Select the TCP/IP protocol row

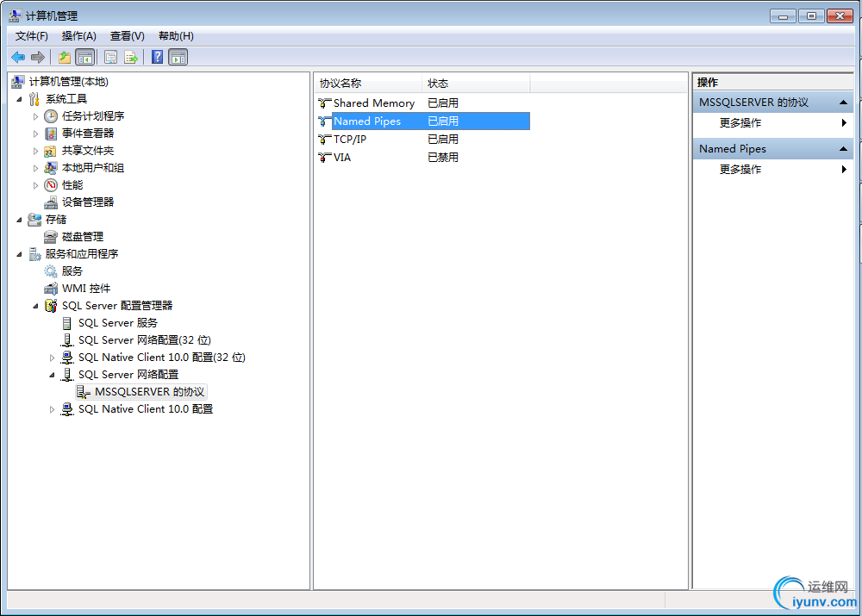click(x=423, y=140)
